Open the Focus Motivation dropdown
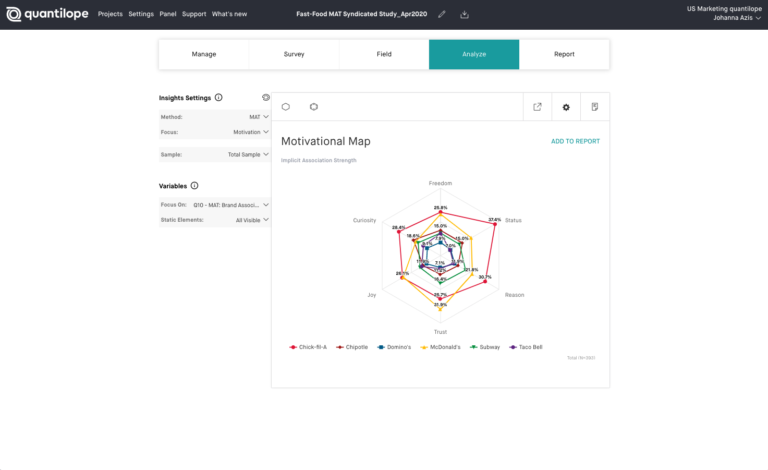768x470 pixels. [x=265, y=132]
